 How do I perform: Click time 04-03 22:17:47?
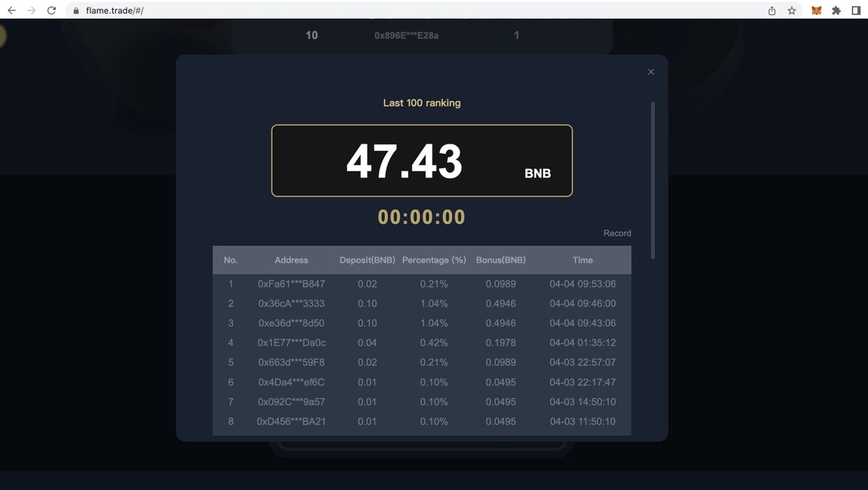(x=582, y=382)
